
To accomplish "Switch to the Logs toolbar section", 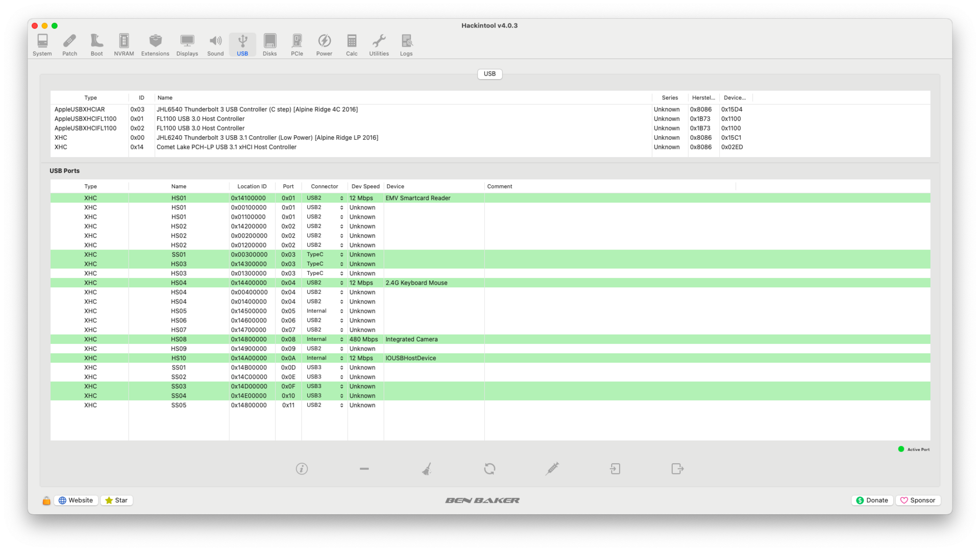I will [406, 45].
